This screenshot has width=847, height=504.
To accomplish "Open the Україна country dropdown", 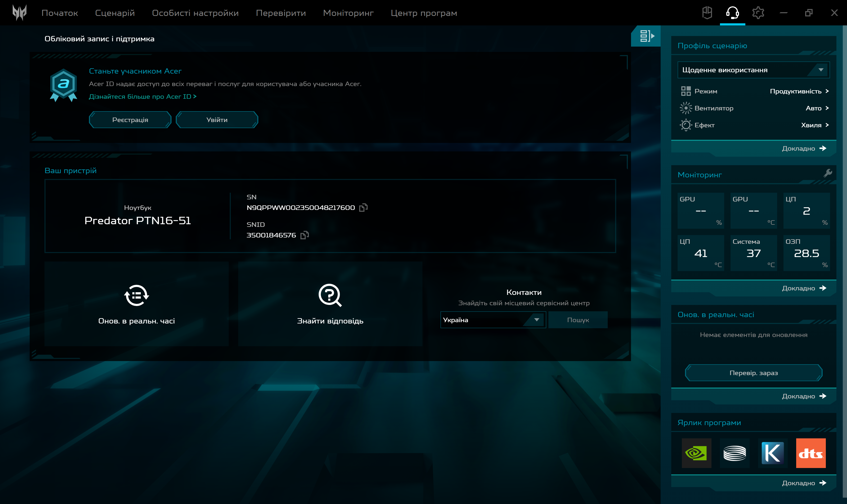I will [x=493, y=319].
